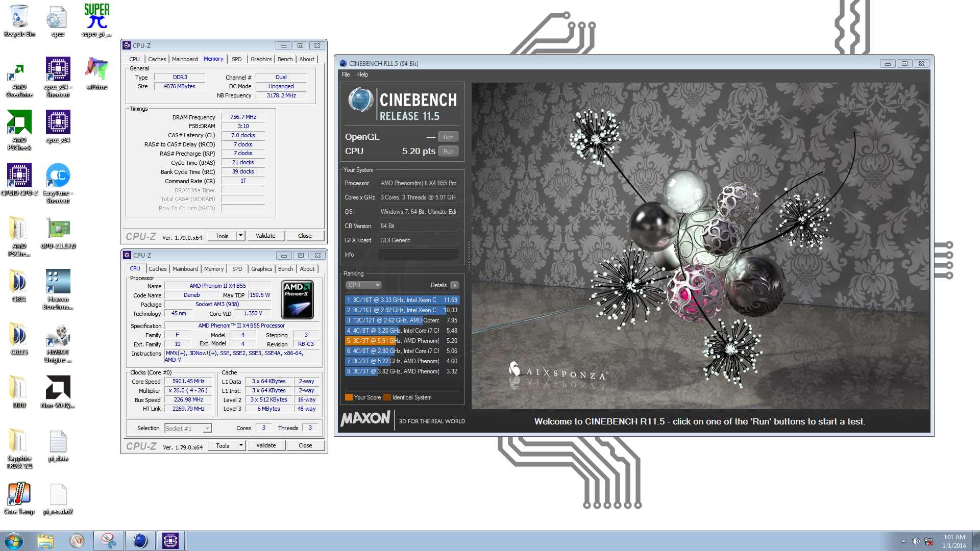Screen dimensions: 980x551
Task: Select the 3C/3T @ 5.22 GHz Phenom row
Action: click(x=402, y=361)
